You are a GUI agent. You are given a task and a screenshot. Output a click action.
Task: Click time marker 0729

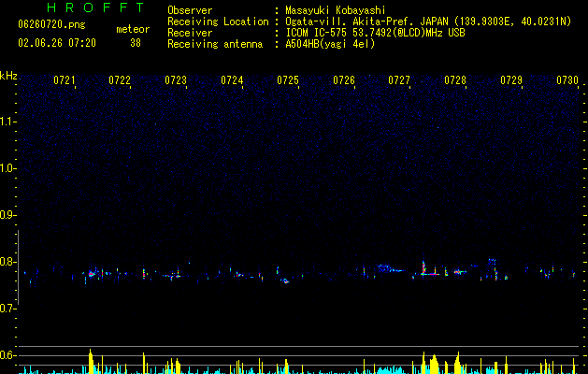click(x=511, y=79)
